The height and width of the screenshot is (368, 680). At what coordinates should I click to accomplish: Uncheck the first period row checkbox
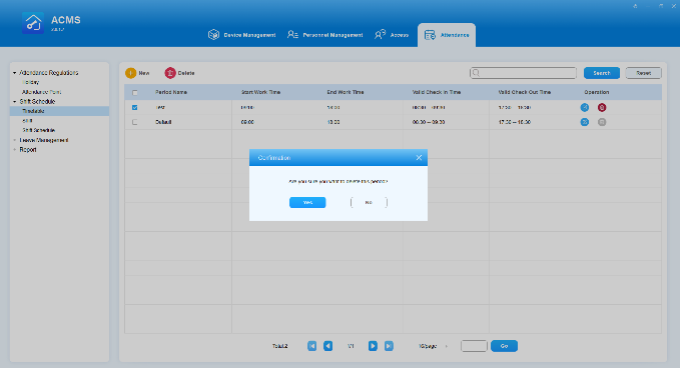click(135, 107)
